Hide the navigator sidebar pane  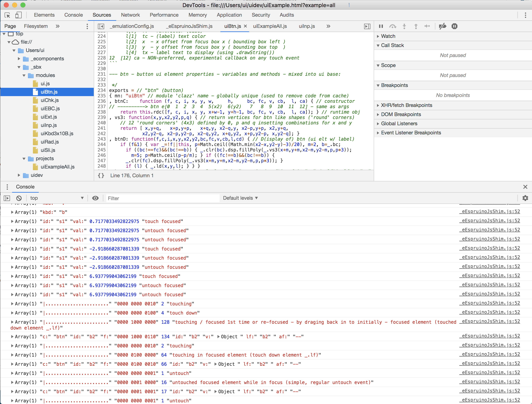coord(101,26)
